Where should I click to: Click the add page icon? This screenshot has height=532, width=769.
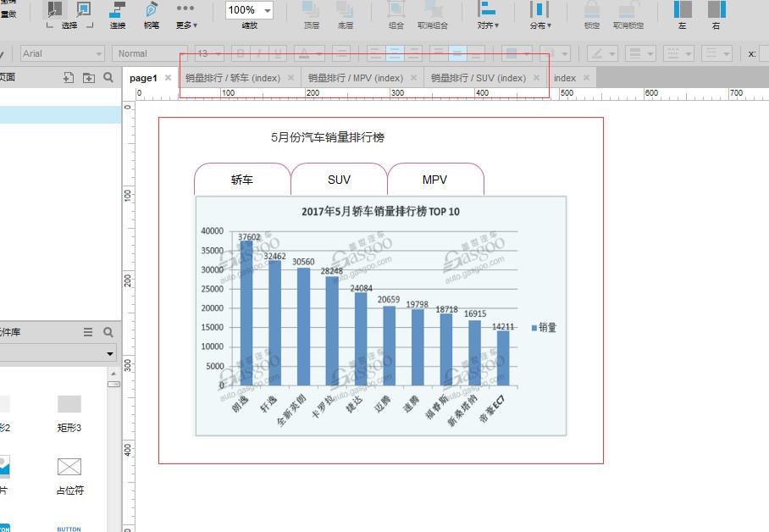pos(69,78)
